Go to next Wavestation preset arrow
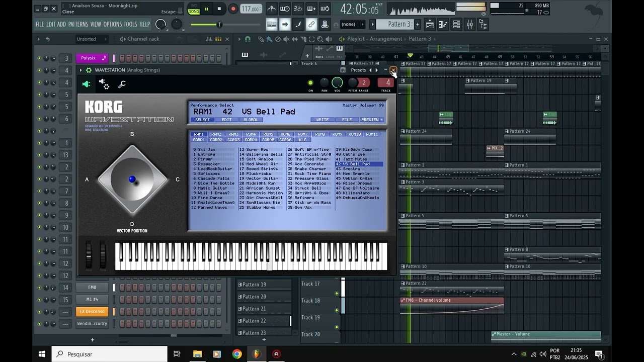This screenshot has height=362, width=644. point(376,70)
